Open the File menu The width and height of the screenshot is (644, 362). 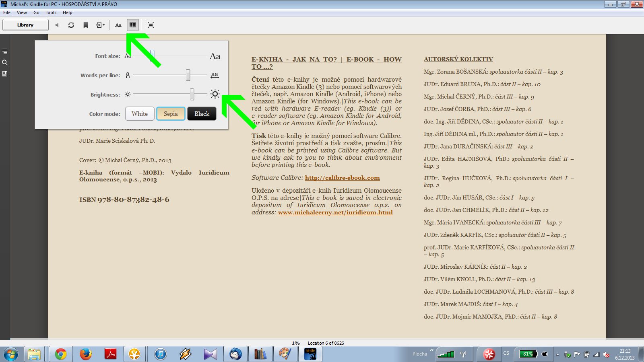click(x=7, y=12)
